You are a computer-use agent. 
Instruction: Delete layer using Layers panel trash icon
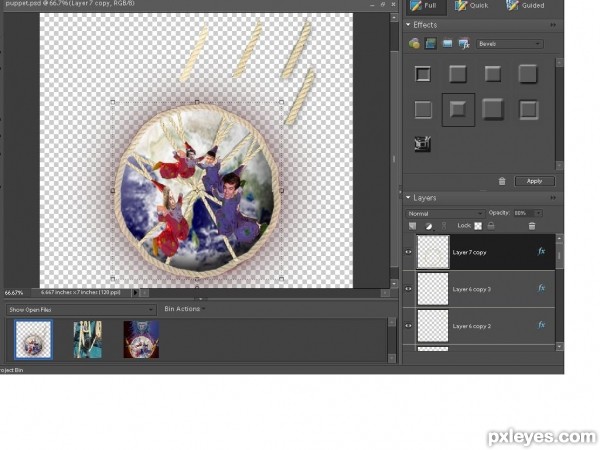532,226
